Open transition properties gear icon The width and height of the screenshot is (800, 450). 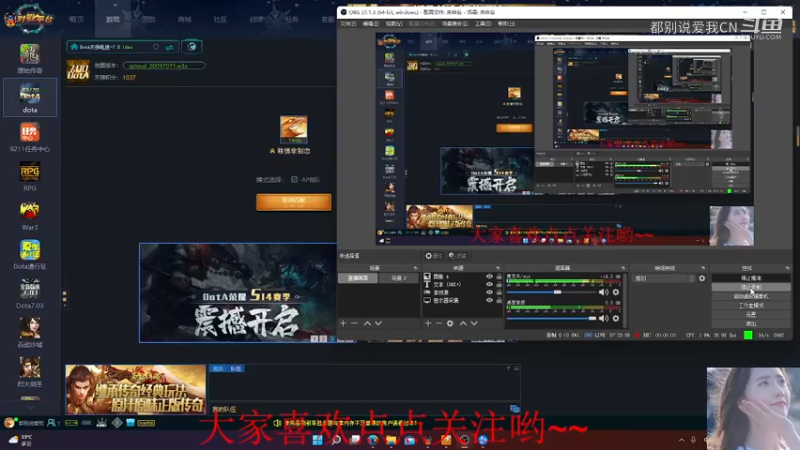coord(702,279)
